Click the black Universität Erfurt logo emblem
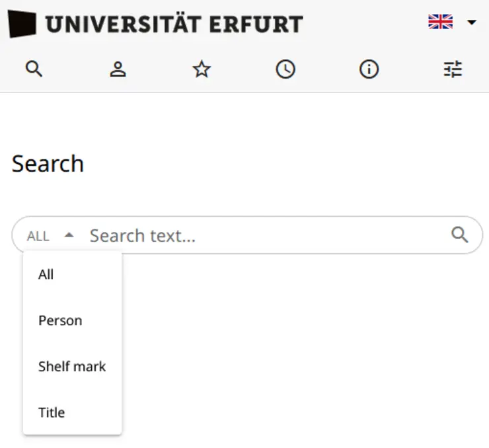The width and height of the screenshot is (489, 448). 22,24
